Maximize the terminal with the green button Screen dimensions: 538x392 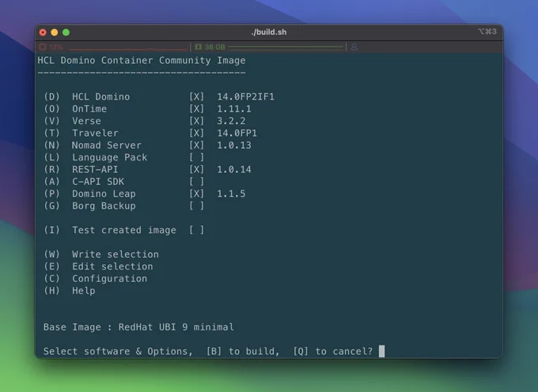click(66, 32)
